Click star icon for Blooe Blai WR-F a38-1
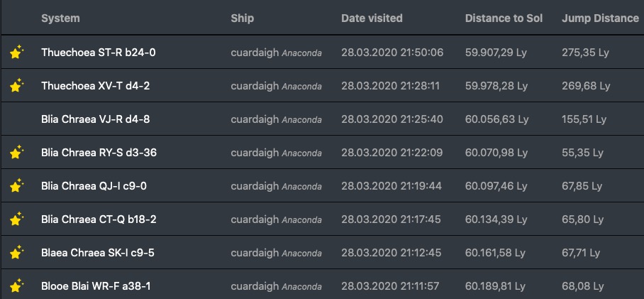Viewport: 644px width, 299px height. tap(16, 286)
